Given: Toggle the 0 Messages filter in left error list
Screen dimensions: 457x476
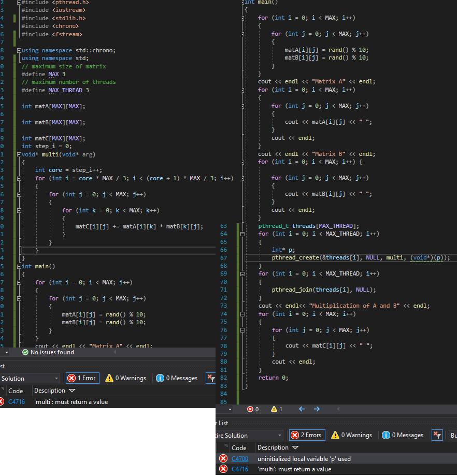Looking at the screenshot, I should point(177,378).
